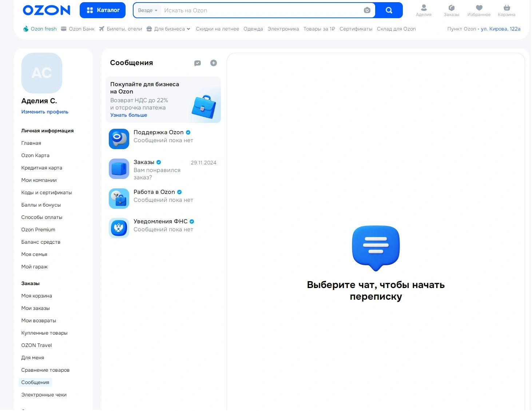Select the Работа в Ozon chat title
Image resolution: width=532 pixels, height=411 pixels.
tap(154, 192)
